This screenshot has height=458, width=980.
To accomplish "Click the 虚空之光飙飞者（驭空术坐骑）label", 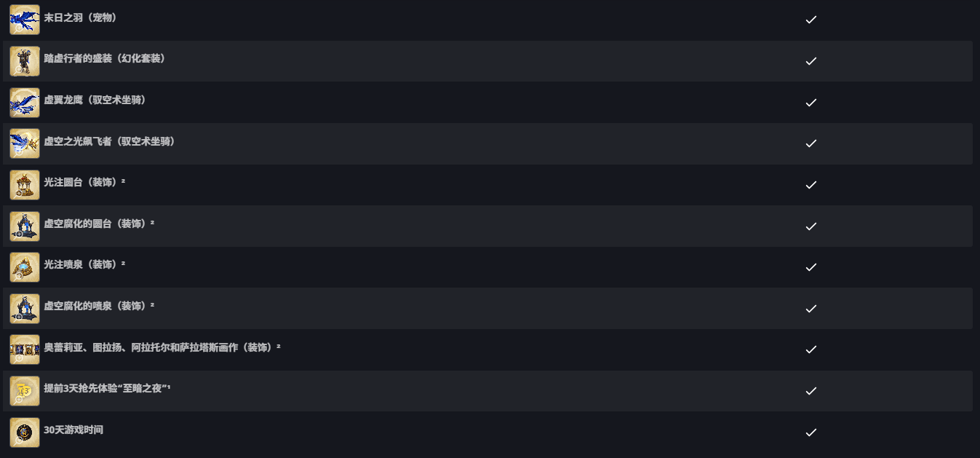I will click(110, 141).
